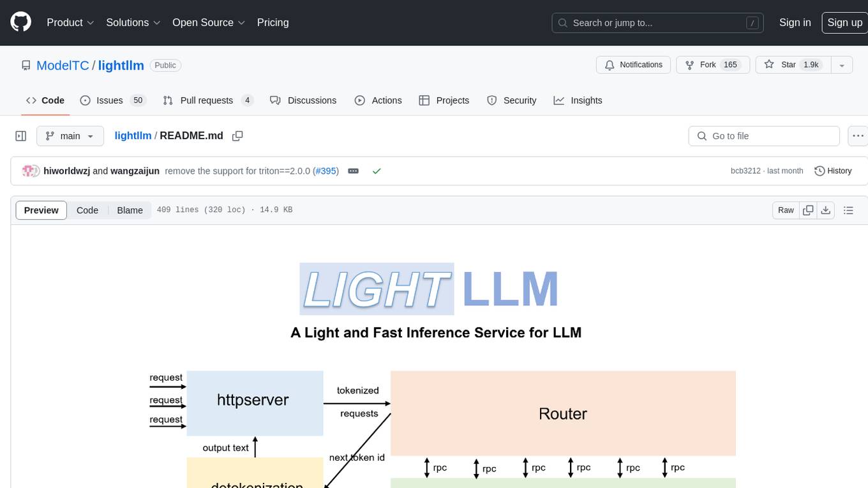
Task: Open the commit message about triton==2.0.0
Action: (x=237, y=171)
